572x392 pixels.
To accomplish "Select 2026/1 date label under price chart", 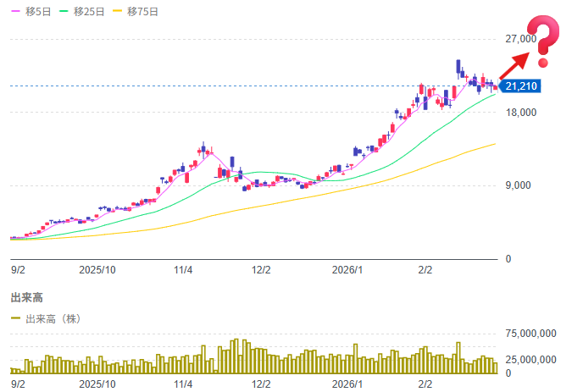I will [347, 270].
